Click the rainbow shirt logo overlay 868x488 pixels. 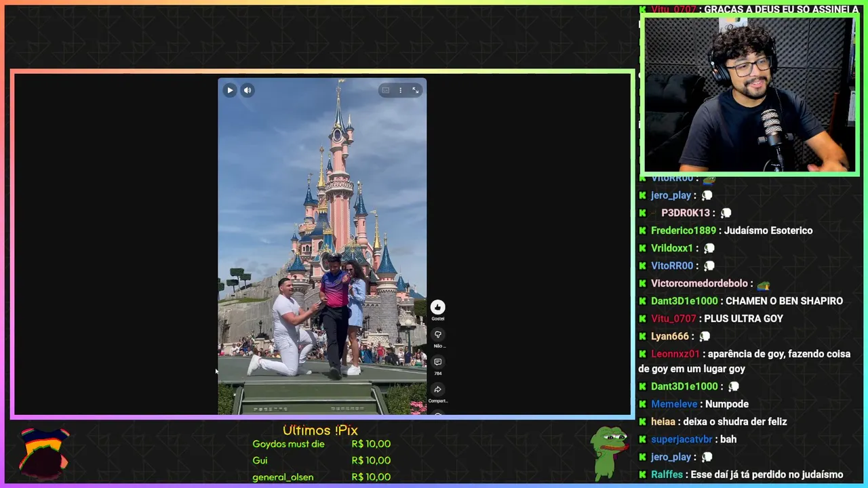coord(43,453)
